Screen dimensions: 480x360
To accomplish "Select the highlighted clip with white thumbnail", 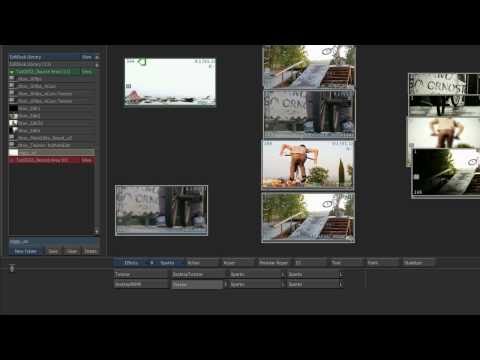I will (x=52, y=152).
